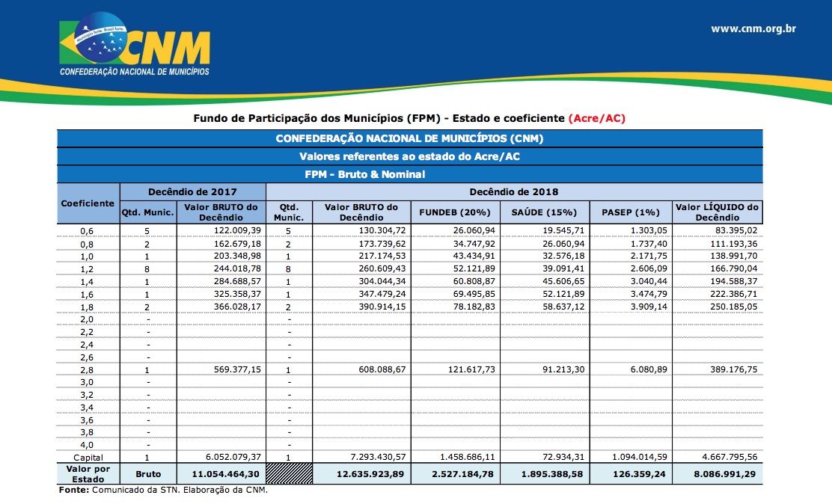This screenshot has height=504, width=832.
Task: Click the total gross value 12.635.923,89
Action: (370, 474)
